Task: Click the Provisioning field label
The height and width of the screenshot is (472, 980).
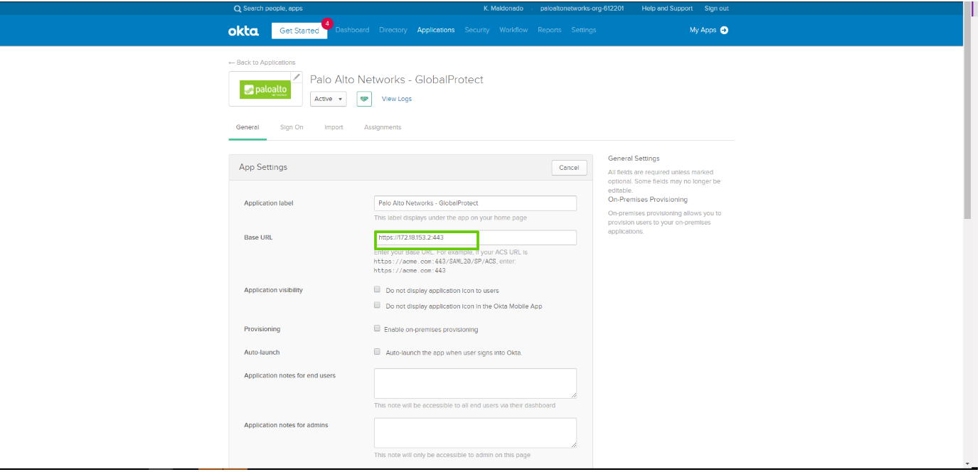Action: pyautogui.click(x=262, y=329)
